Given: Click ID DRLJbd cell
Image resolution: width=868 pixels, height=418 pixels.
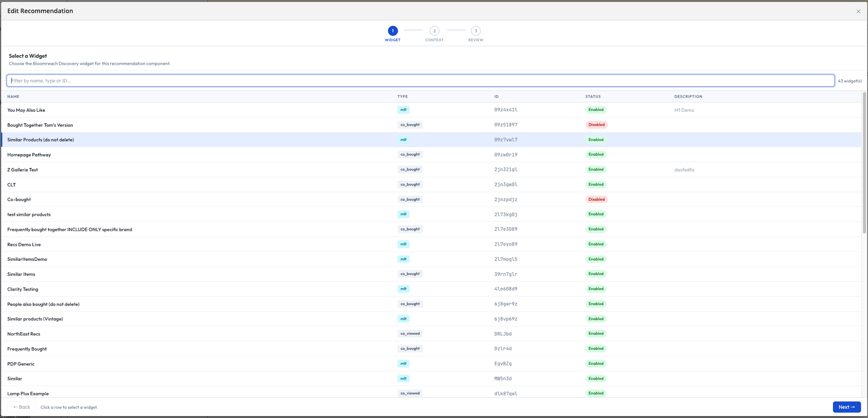Looking at the screenshot, I should (503, 334).
